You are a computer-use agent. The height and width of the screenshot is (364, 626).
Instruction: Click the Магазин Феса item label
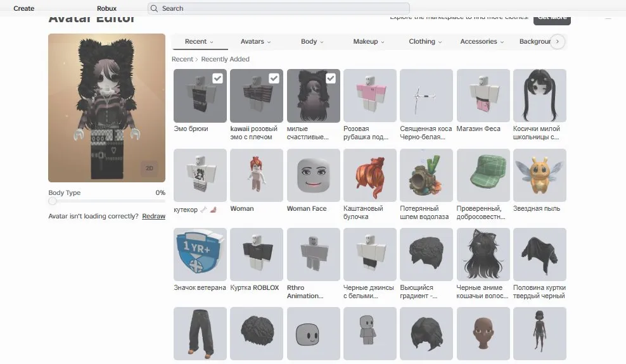[478, 129]
